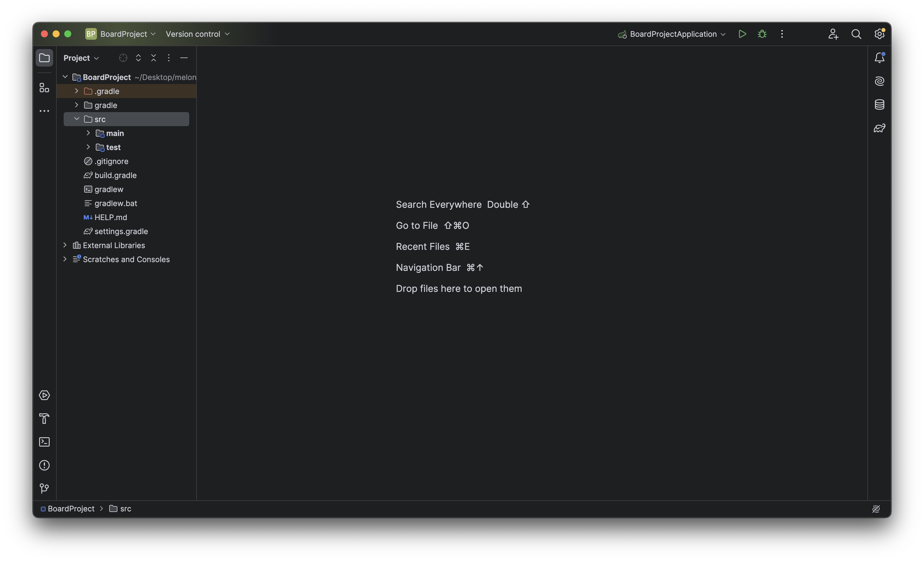Click the Run BoardProjectApplication play button
924x561 pixels.
coord(742,34)
